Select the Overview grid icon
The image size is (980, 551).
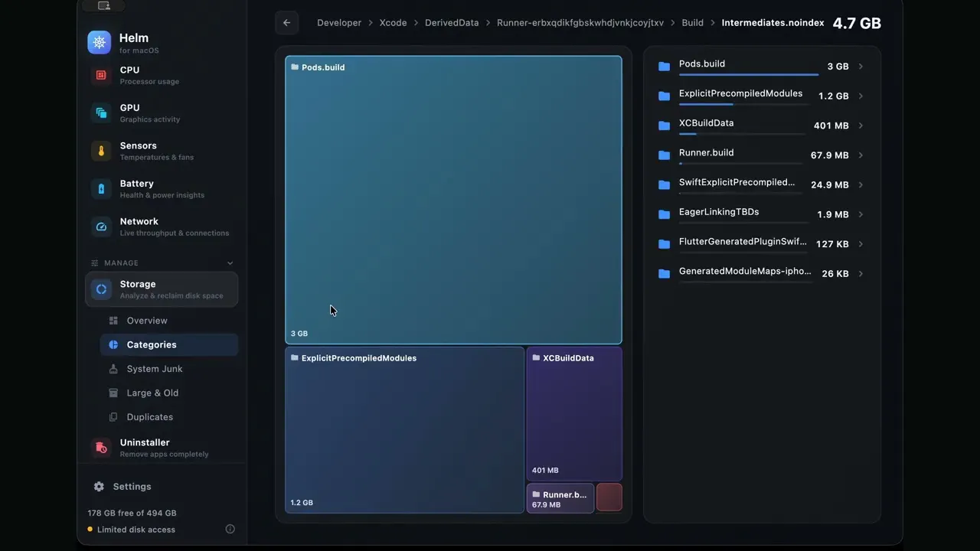click(113, 321)
